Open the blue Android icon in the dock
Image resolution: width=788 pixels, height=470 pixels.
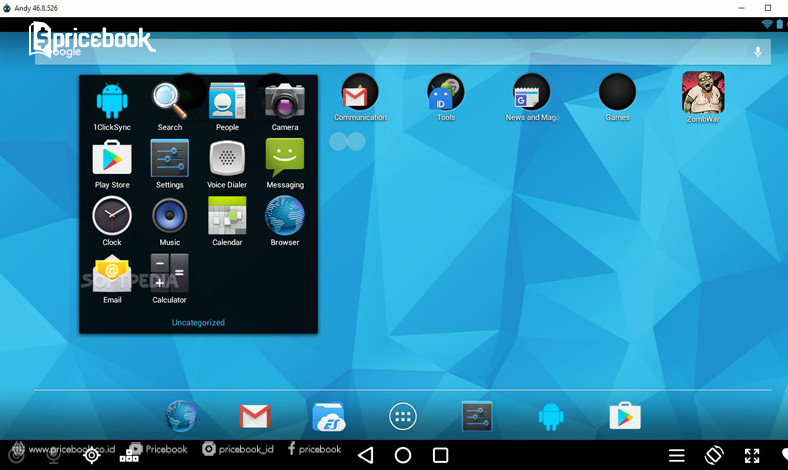(551, 417)
